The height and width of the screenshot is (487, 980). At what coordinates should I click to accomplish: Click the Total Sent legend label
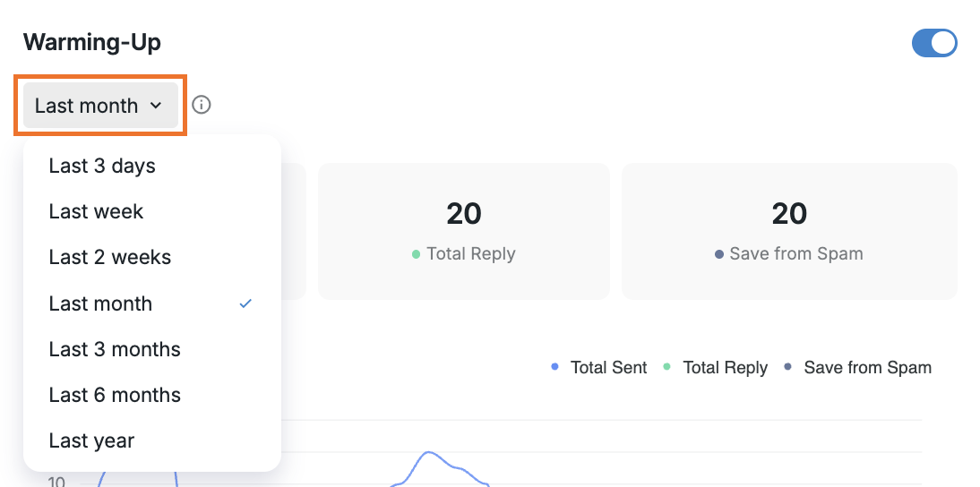(x=608, y=368)
